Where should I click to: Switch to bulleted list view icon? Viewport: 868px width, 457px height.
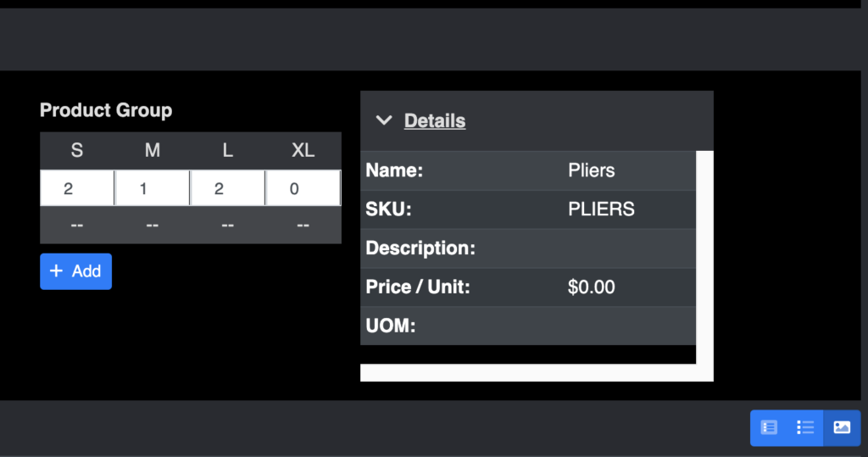tap(805, 427)
